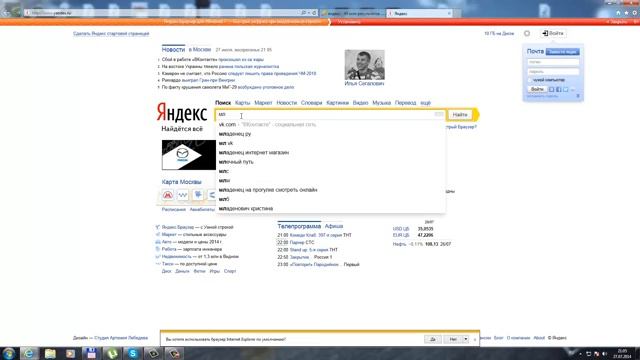This screenshot has height=360, width=640.
Task: Open the file explorer folder on the taskbar
Action: click(50, 353)
